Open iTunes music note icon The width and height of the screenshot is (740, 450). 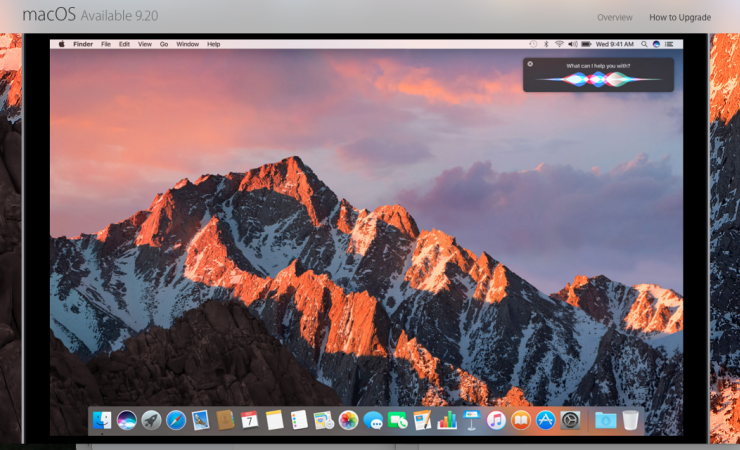coord(496,420)
